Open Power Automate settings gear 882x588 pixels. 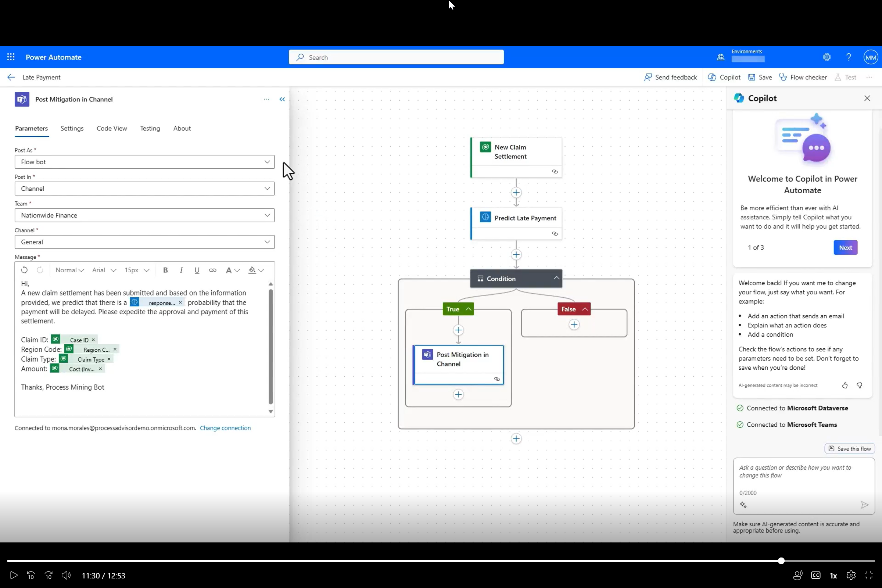click(x=827, y=57)
